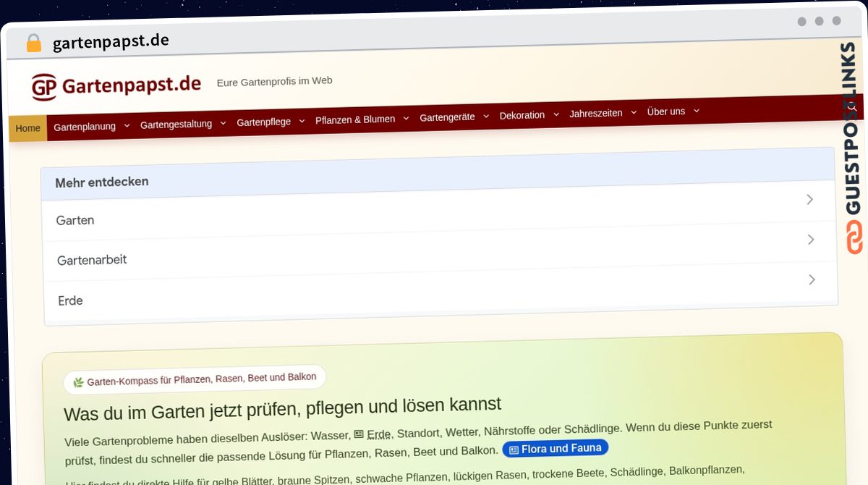Click the gartenpapst.de address text
This screenshot has width=868, height=485.
click(x=111, y=41)
